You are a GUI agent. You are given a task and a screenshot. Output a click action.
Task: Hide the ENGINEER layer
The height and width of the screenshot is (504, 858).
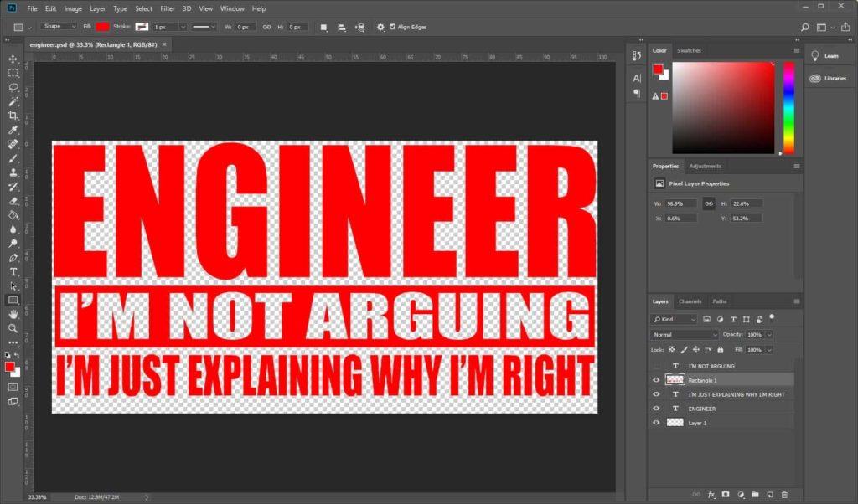tap(656, 409)
